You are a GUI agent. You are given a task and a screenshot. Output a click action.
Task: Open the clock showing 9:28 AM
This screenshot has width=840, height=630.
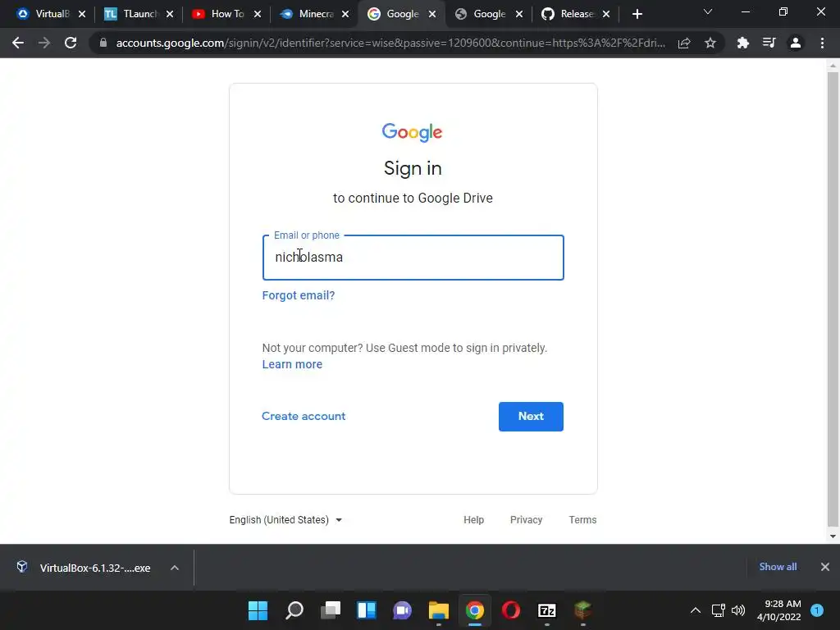(779, 610)
